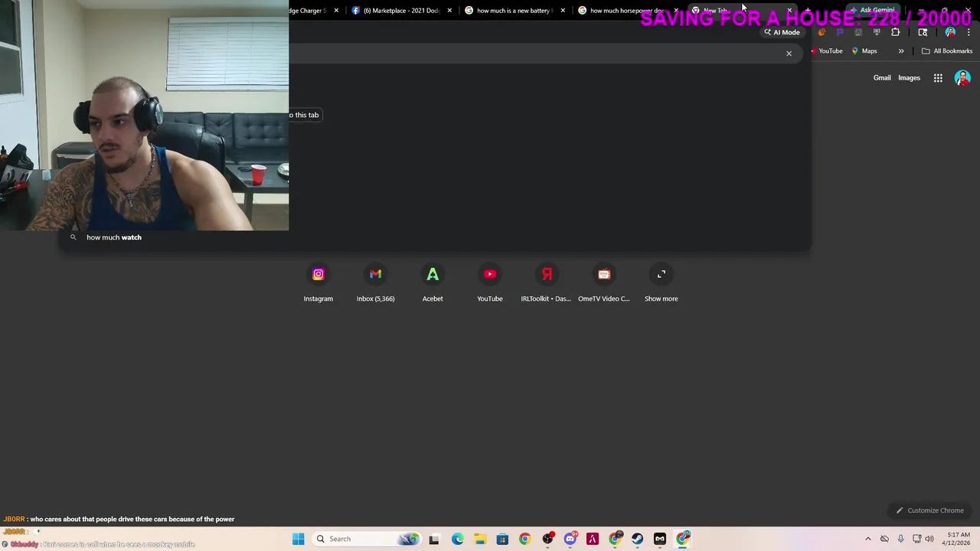Open the volume tray icon
The width and height of the screenshot is (980, 551).
pos(929,539)
